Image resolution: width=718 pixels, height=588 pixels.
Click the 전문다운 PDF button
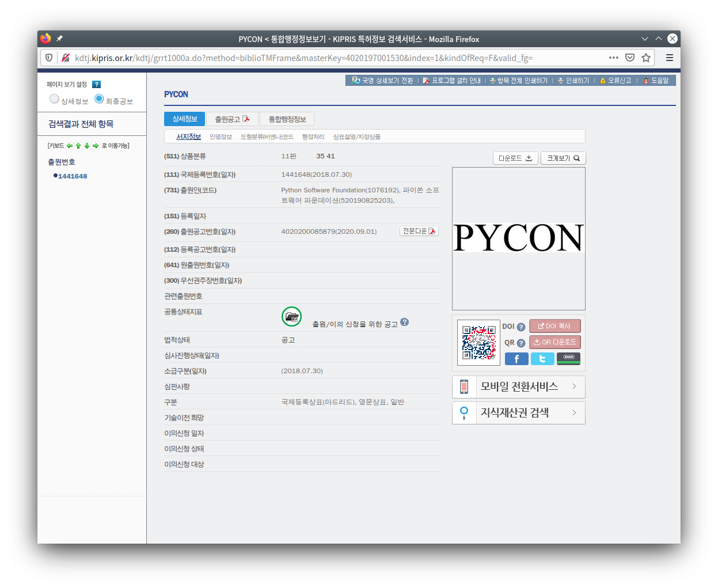pos(419,231)
